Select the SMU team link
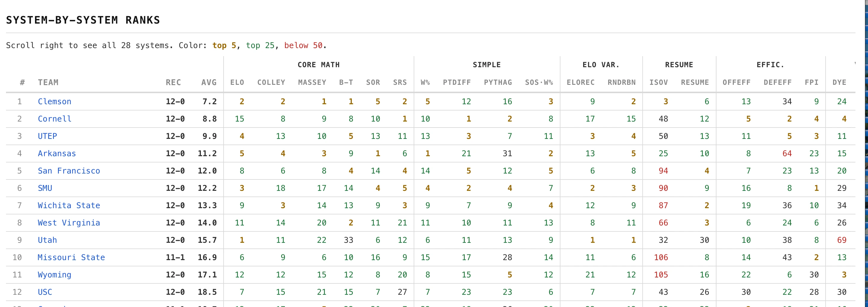 (x=45, y=188)
